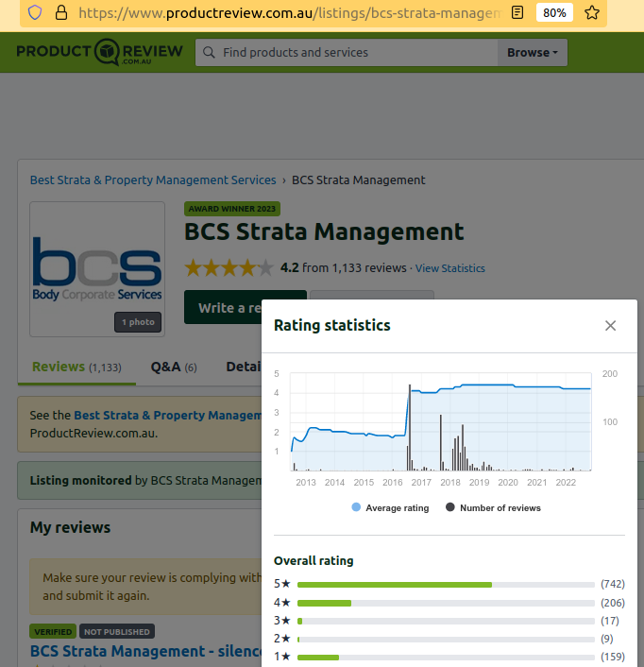The height and width of the screenshot is (667, 644).
Task: Click the 5 star rating bar
Action: pos(446,585)
